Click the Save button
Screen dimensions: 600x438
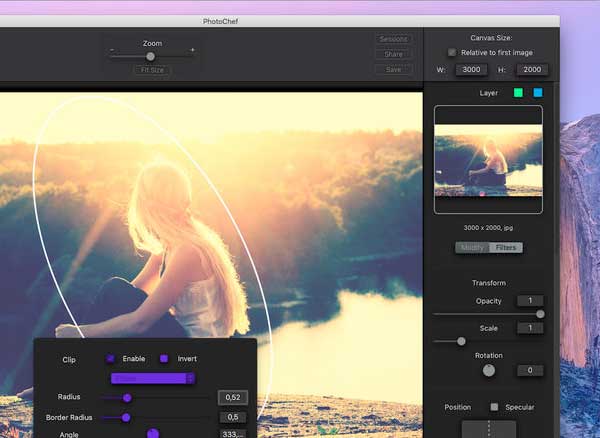tap(393, 70)
